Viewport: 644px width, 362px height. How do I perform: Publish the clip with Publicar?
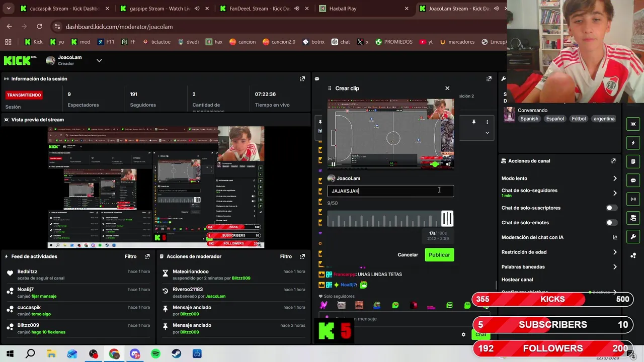(439, 255)
